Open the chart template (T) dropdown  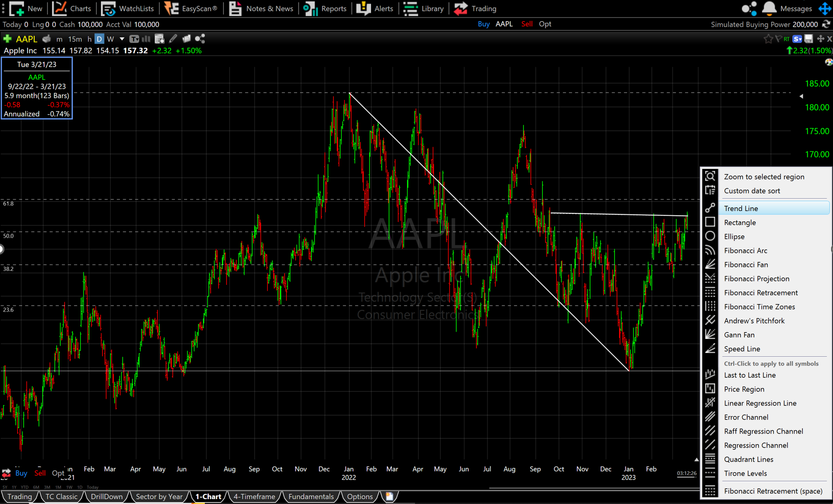(x=134, y=39)
